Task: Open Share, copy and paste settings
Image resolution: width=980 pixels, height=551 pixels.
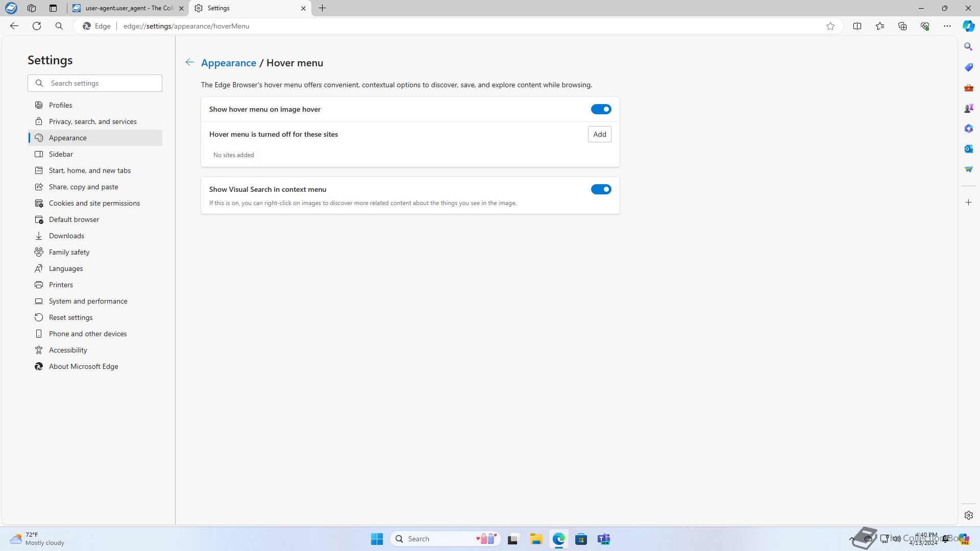Action: 95,187
